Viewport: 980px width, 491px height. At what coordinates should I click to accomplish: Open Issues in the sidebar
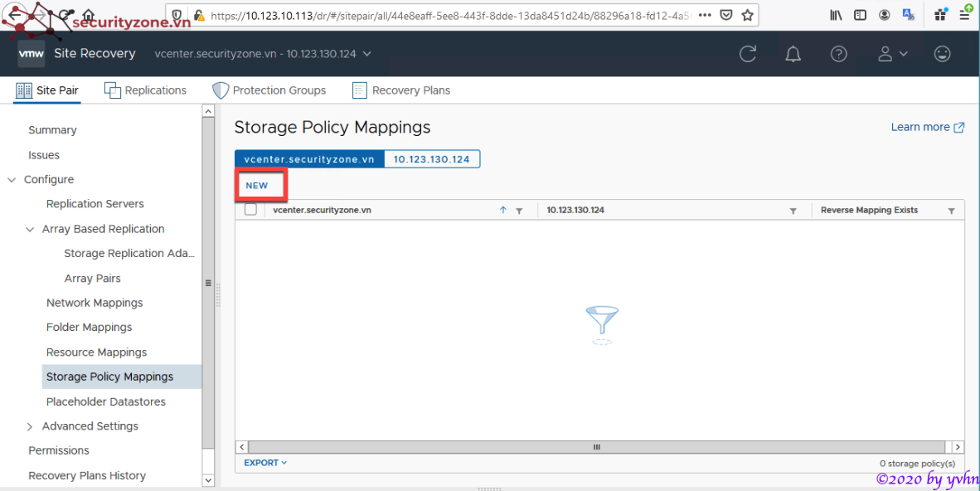[x=44, y=155]
